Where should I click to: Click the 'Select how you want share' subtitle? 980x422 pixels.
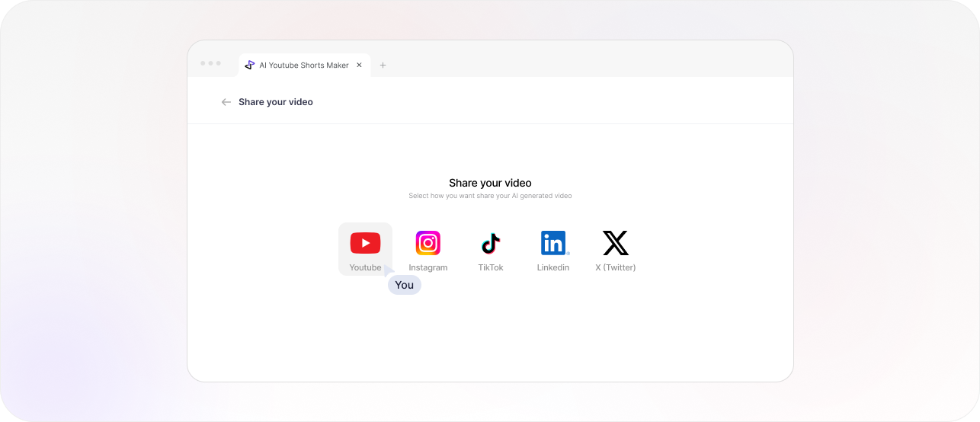[x=490, y=196]
